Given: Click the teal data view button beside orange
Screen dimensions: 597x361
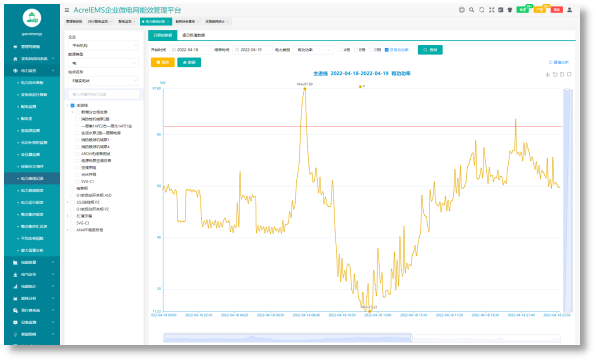Looking at the screenshot, I should pyautogui.click(x=189, y=62).
